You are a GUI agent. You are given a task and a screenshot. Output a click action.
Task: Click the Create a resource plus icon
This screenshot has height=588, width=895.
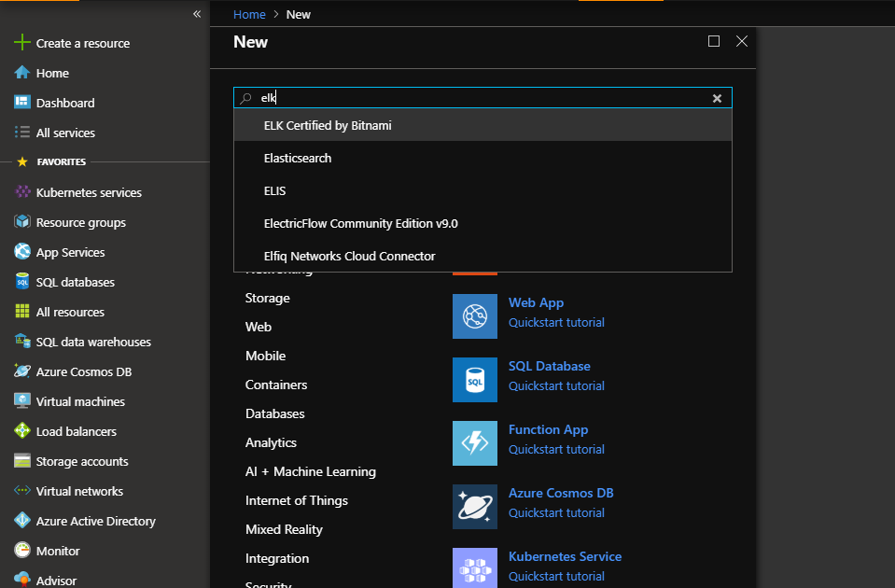pos(22,43)
